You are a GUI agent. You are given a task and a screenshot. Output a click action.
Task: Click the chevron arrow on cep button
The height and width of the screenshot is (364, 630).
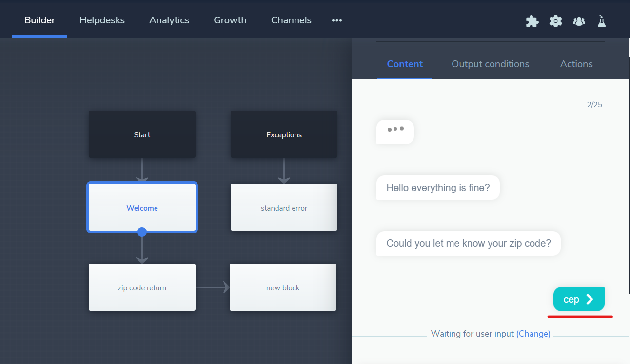coord(590,299)
